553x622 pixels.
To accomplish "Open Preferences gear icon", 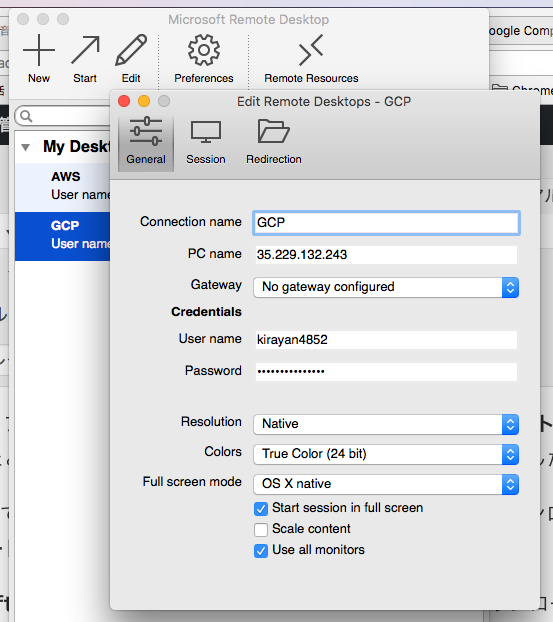I will click(204, 50).
